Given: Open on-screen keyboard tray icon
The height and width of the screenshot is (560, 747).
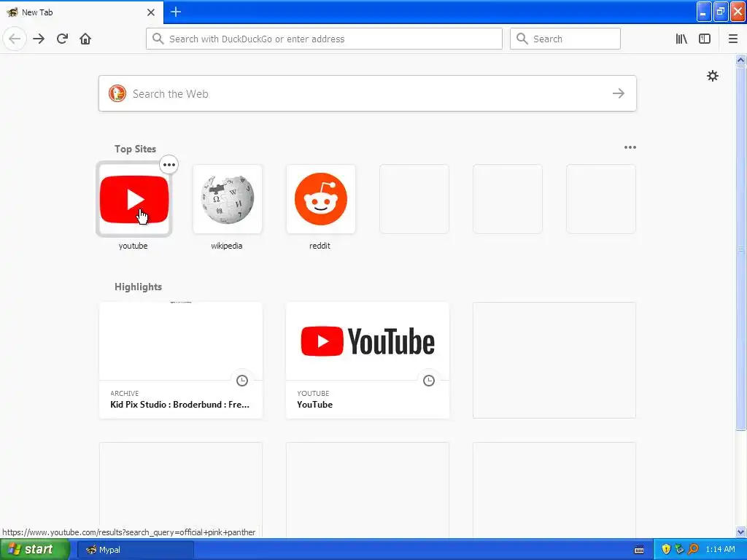Looking at the screenshot, I should [x=639, y=550].
